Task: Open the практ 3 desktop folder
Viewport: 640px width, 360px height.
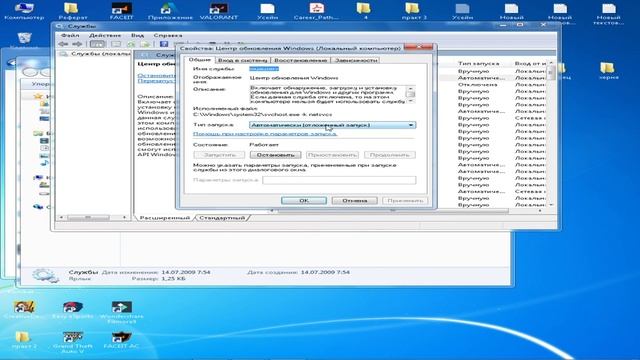Action: pos(414,11)
